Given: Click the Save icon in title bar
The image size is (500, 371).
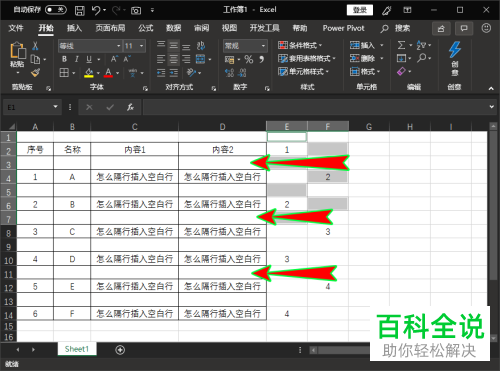Looking at the screenshot, I should point(79,10).
